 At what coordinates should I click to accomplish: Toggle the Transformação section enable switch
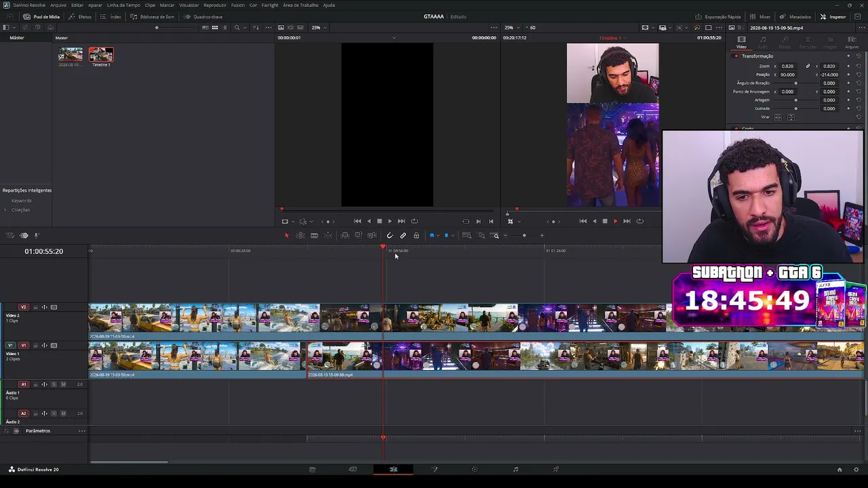[736, 56]
